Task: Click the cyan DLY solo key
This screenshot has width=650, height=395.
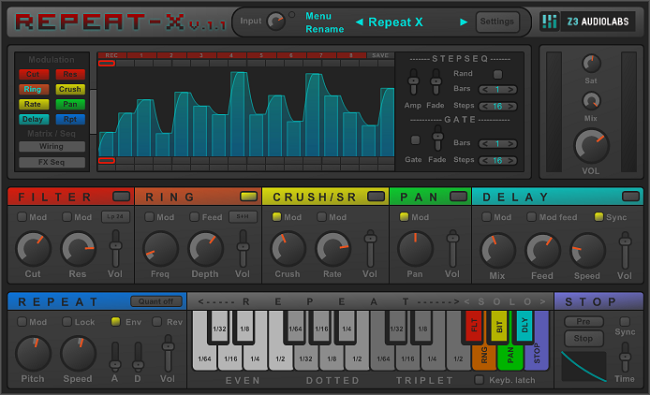Action: (x=524, y=326)
